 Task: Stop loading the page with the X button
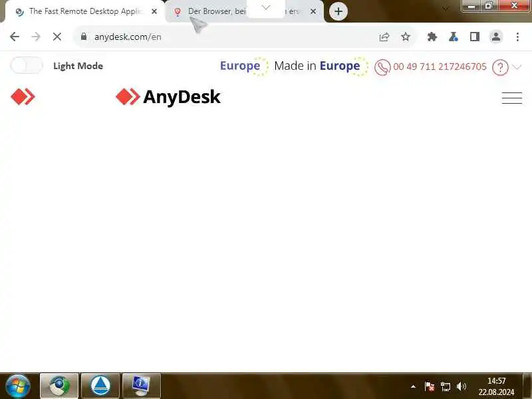57,37
